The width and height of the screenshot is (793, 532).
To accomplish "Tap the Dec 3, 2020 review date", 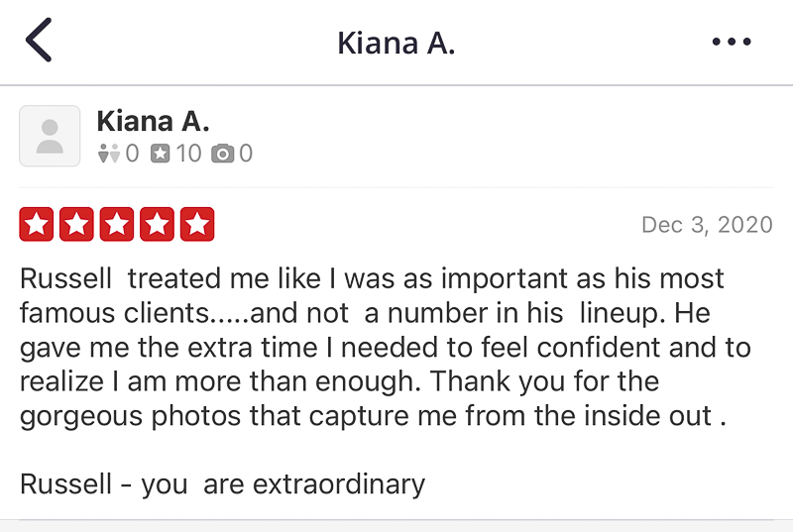I will coord(707,225).
